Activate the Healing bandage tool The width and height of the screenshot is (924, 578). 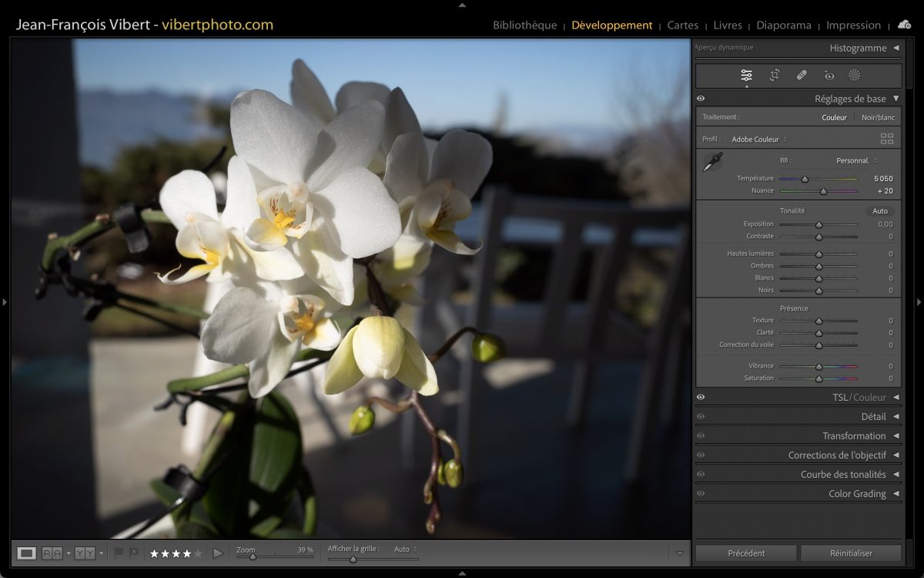pos(801,75)
